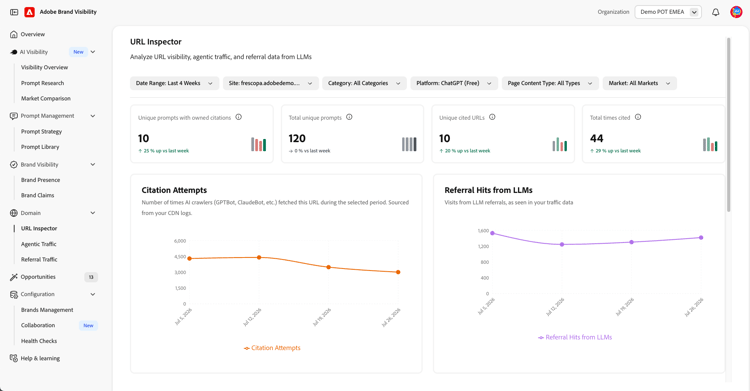The height and width of the screenshot is (391, 750).
Task: Open Brand Presence page
Action: tap(40, 180)
